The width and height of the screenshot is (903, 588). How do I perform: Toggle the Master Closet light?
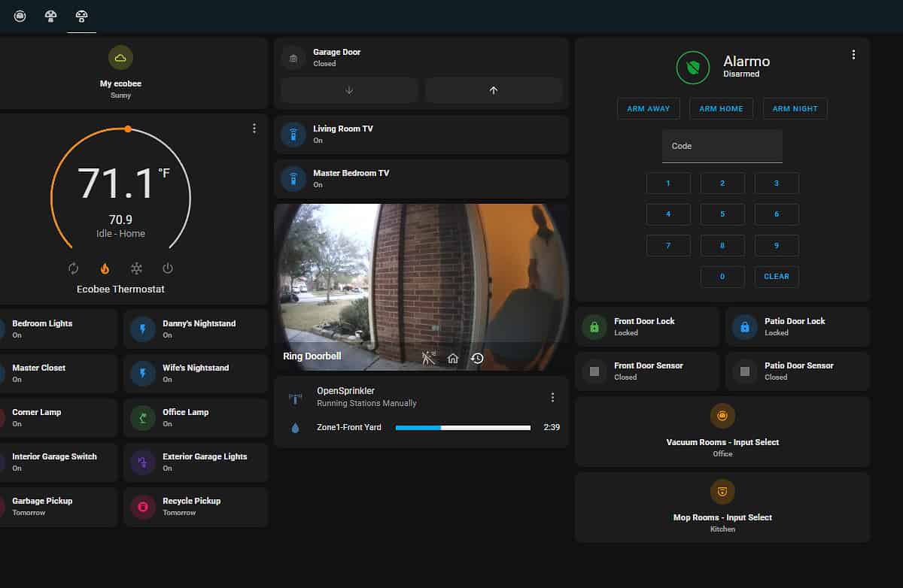[58, 373]
